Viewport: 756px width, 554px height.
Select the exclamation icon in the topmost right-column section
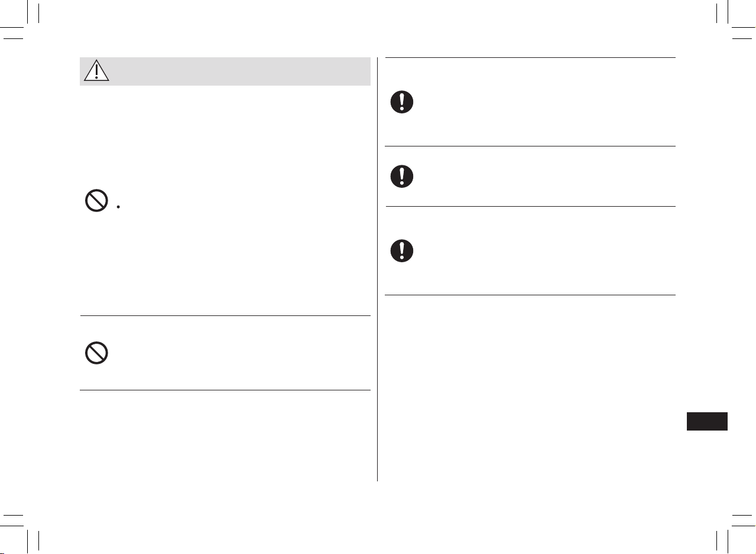click(x=402, y=102)
